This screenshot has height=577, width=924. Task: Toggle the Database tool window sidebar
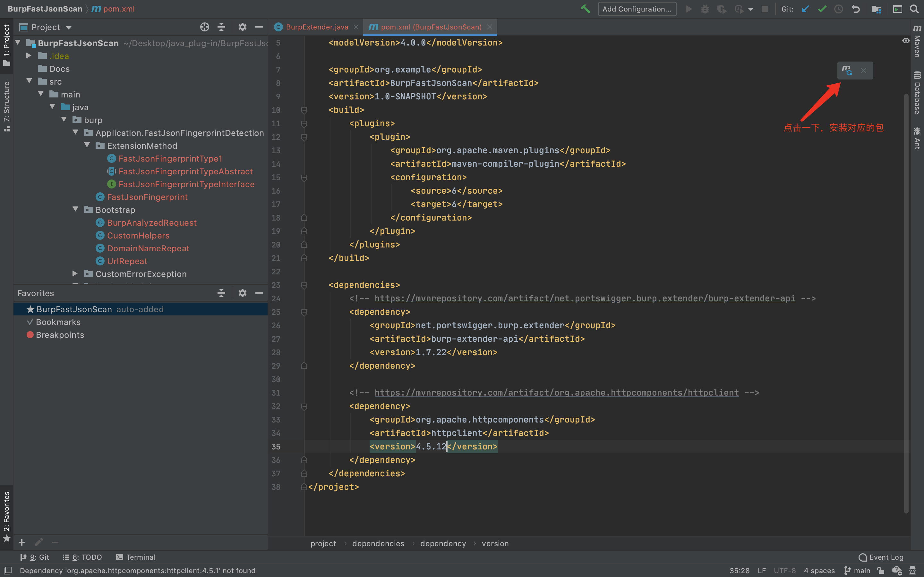[x=917, y=93]
